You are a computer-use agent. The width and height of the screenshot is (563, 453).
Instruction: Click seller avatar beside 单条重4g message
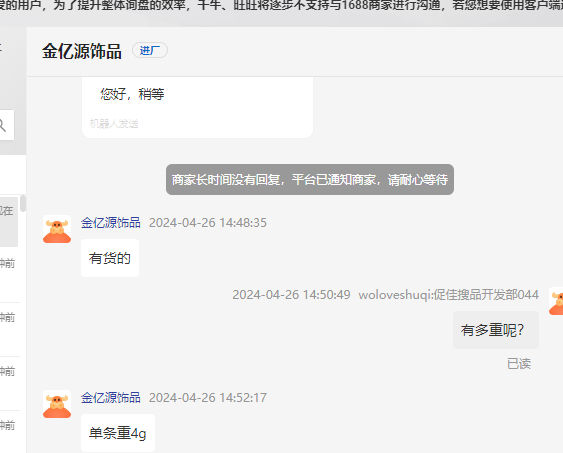[x=57, y=404]
